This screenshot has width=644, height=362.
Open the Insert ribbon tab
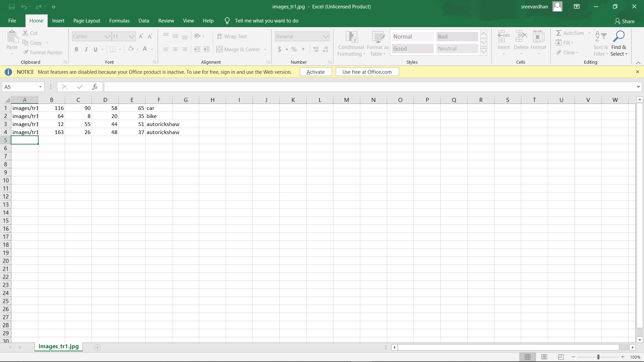(x=58, y=21)
